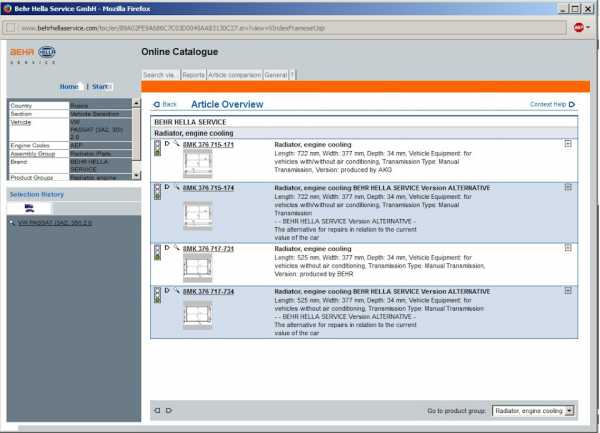The width and height of the screenshot is (600, 433).
Task: Open the Go to product group dropdown
Action: click(534, 410)
